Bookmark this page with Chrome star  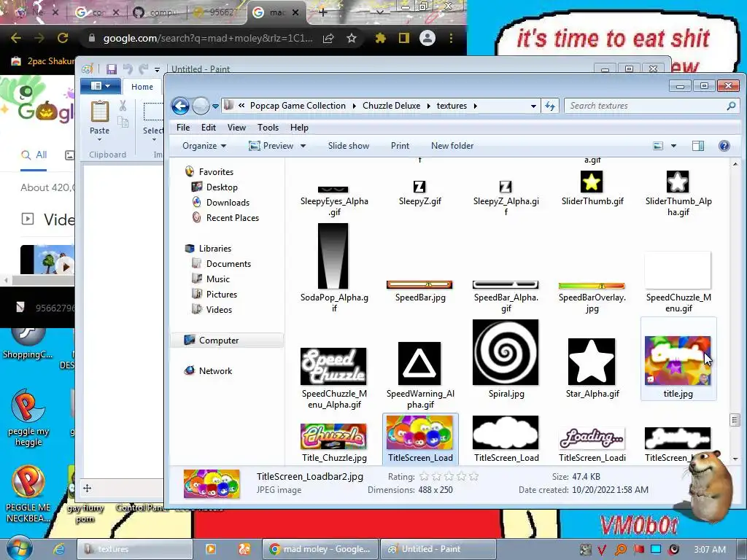click(x=352, y=38)
